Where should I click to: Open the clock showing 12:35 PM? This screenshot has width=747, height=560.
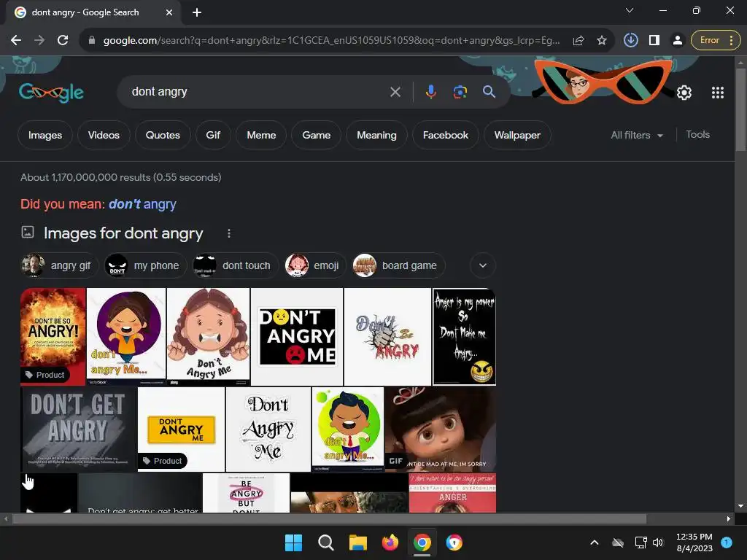tap(694, 542)
